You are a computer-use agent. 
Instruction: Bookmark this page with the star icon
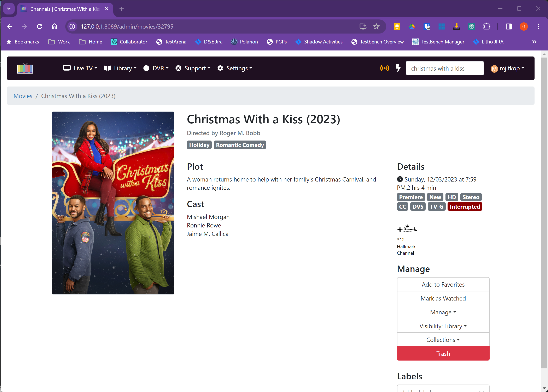click(x=376, y=26)
